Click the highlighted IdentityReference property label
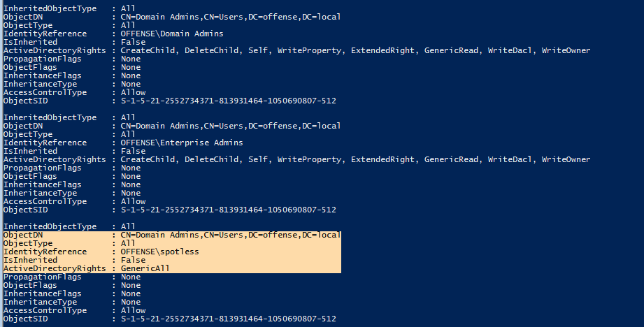The height and width of the screenshot is (327, 644). (45, 252)
